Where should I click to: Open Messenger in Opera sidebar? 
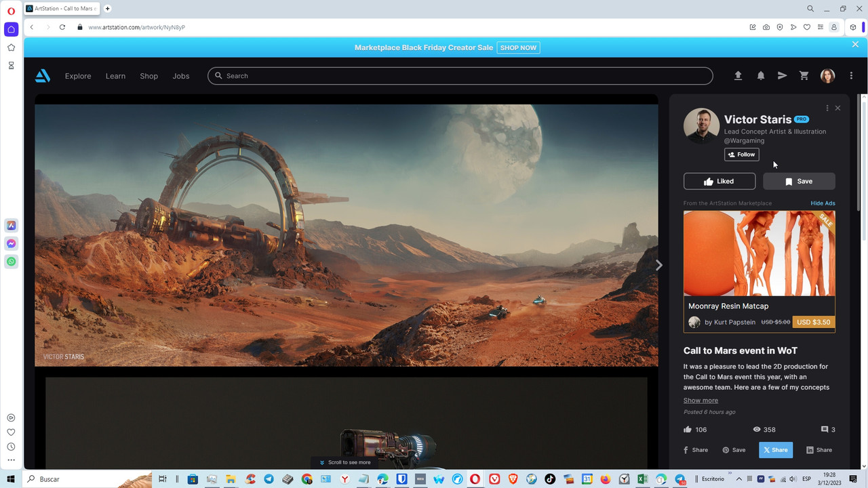(11, 243)
